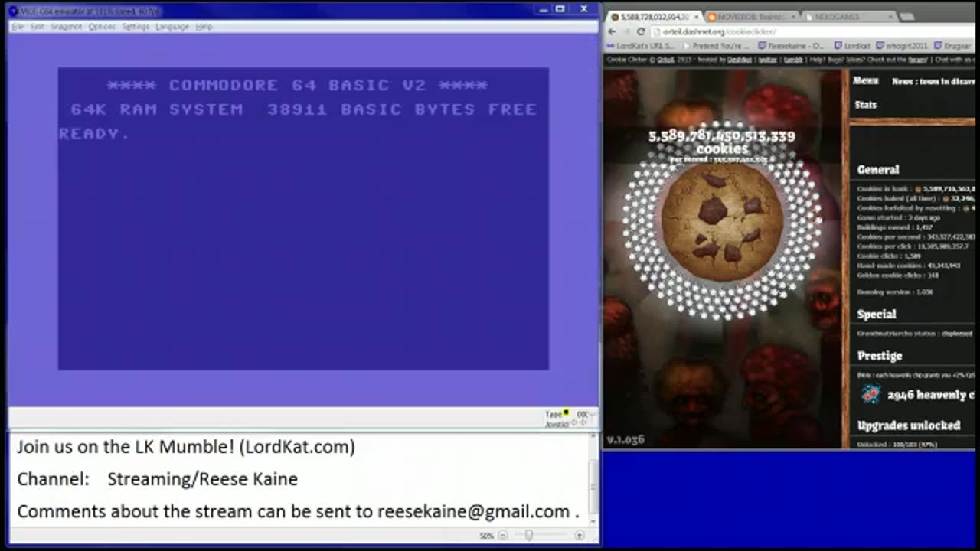Click the 'Upgrades unlocked' heading
980x551 pixels.
pos(909,425)
